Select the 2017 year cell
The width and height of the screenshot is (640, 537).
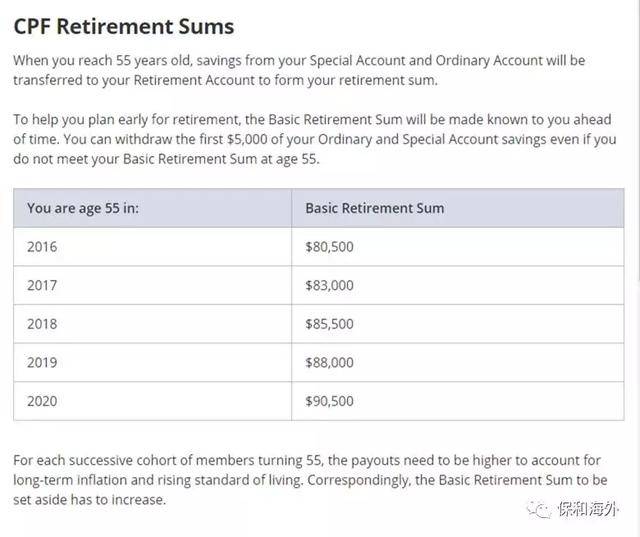[x=42, y=285]
